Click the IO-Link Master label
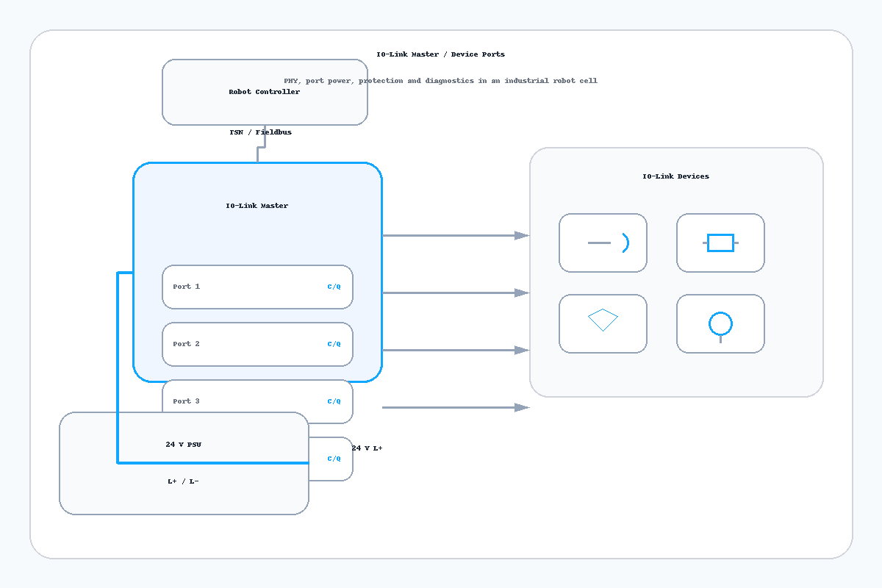 point(257,206)
